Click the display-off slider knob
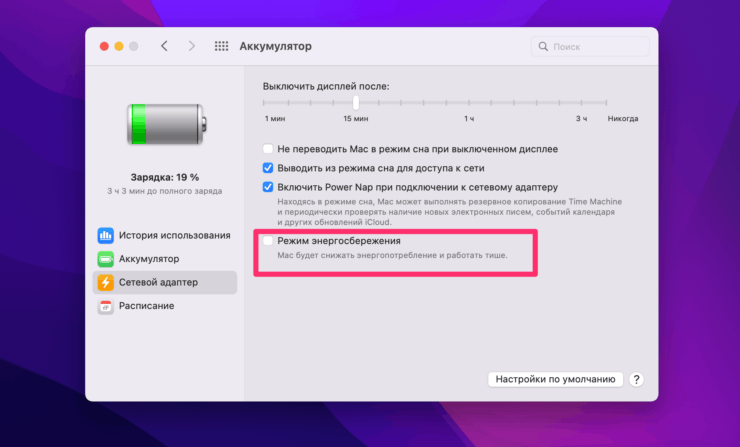The height and width of the screenshot is (447, 740). pos(355,102)
